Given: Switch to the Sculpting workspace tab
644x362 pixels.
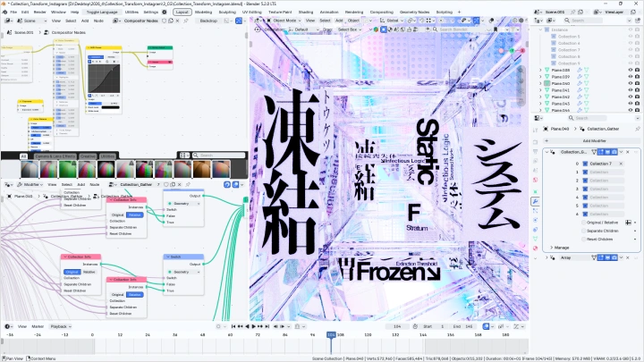Looking at the screenshot, I should [x=227, y=13].
